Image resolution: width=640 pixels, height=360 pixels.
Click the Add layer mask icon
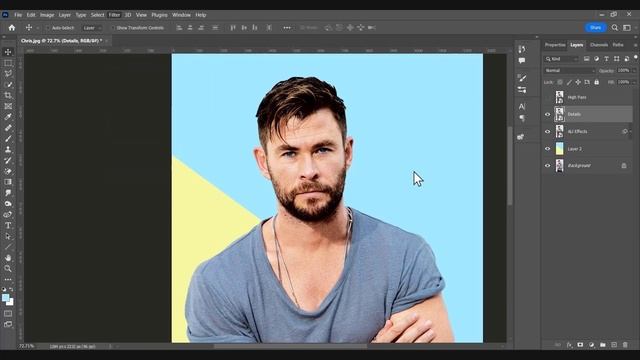[x=580, y=345]
